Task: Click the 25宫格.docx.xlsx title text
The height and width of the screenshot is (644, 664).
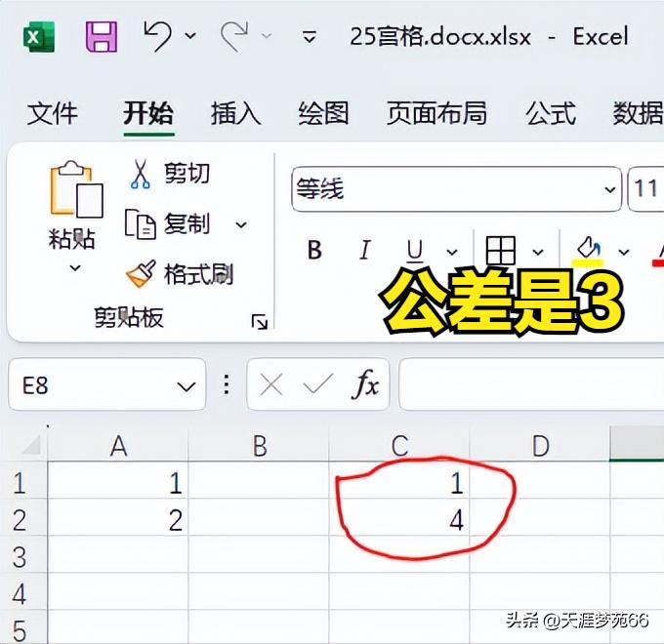Action: 440,37
